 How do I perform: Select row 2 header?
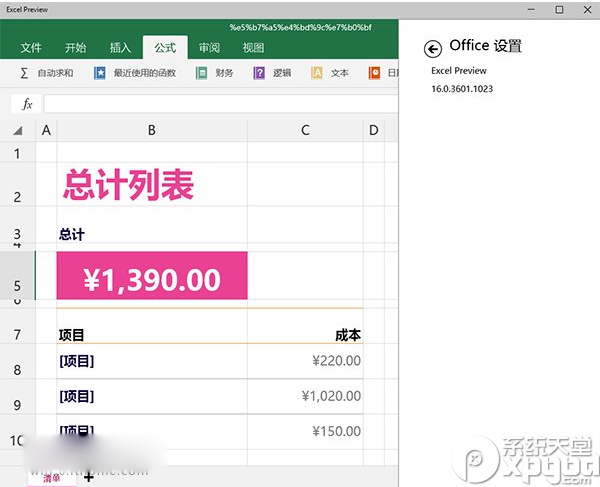click(17, 185)
